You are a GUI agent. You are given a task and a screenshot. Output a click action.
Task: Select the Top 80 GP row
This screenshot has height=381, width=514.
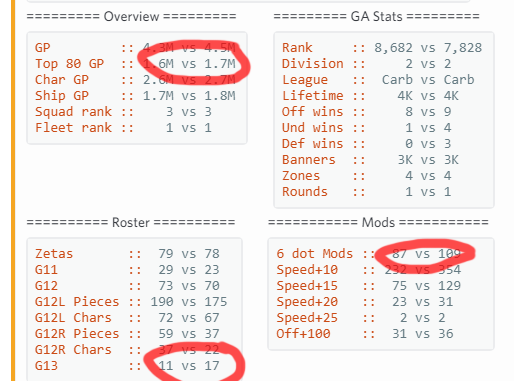pyautogui.click(x=135, y=64)
